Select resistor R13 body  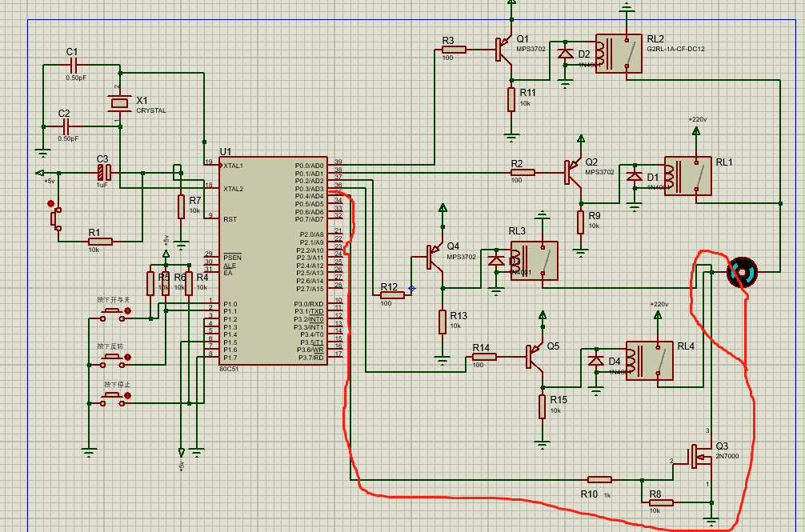click(x=443, y=322)
